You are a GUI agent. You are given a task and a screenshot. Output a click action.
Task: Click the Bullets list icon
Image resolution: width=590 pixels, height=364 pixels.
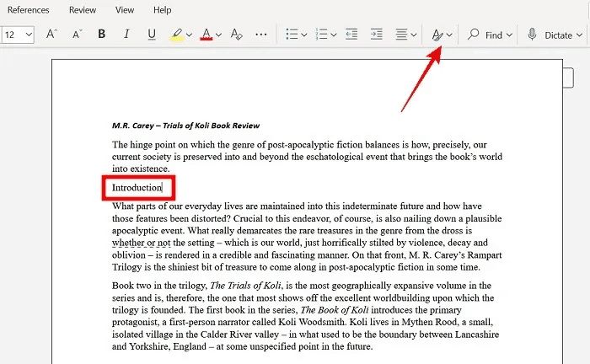click(x=292, y=35)
